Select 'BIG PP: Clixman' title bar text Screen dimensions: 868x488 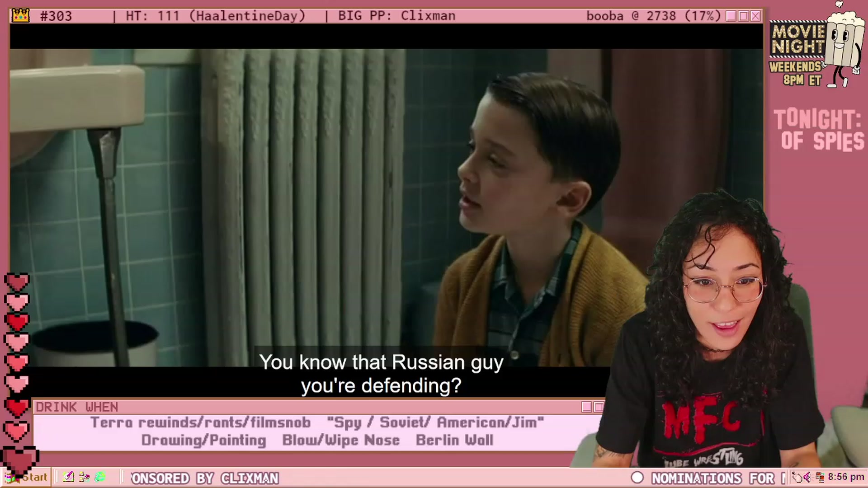point(396,16)
